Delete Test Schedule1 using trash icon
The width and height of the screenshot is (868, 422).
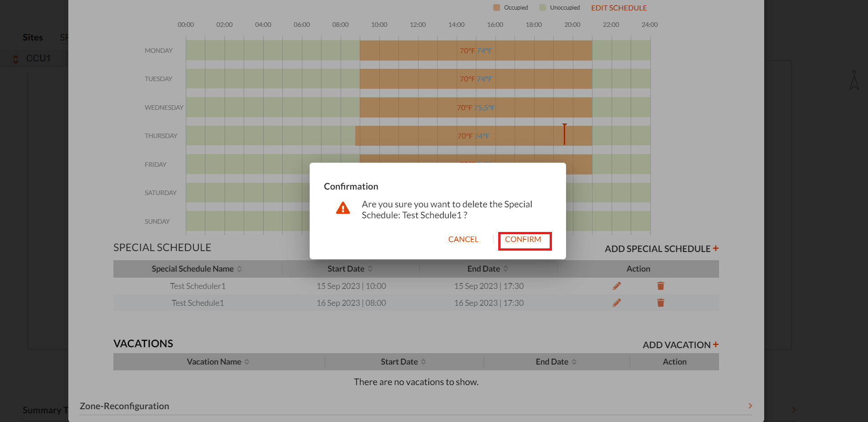click(x=661, y=303)
